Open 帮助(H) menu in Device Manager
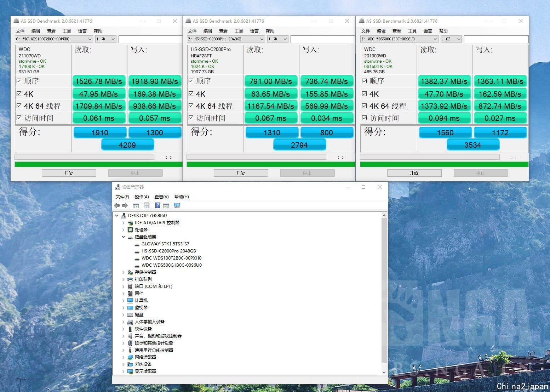The width and height of the screenshot is (550, 392). [x=182, y=197]
